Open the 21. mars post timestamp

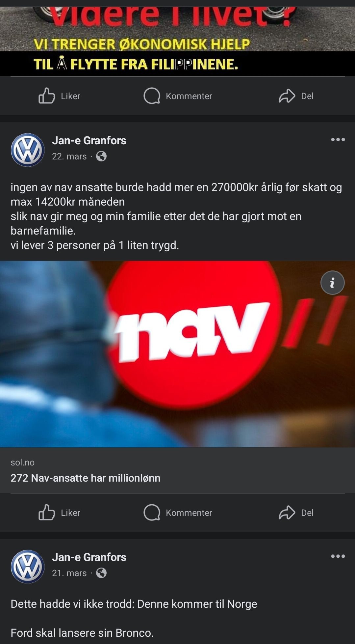[x=69, y=573]
